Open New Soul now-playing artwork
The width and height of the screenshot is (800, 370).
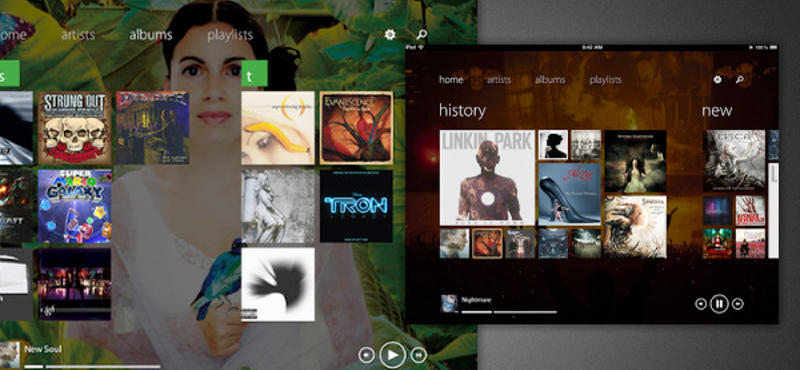click(10, 355)
